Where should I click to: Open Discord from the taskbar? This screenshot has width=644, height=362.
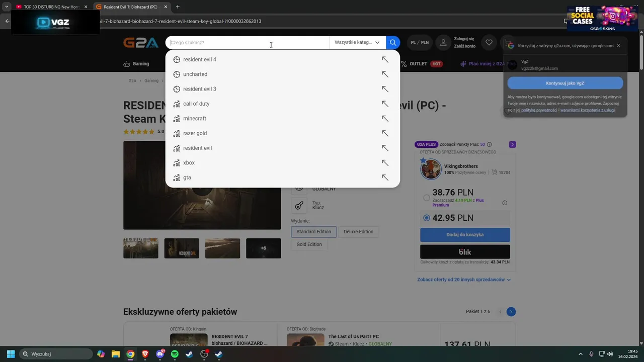pyautogui.click(x=160, y=354)
